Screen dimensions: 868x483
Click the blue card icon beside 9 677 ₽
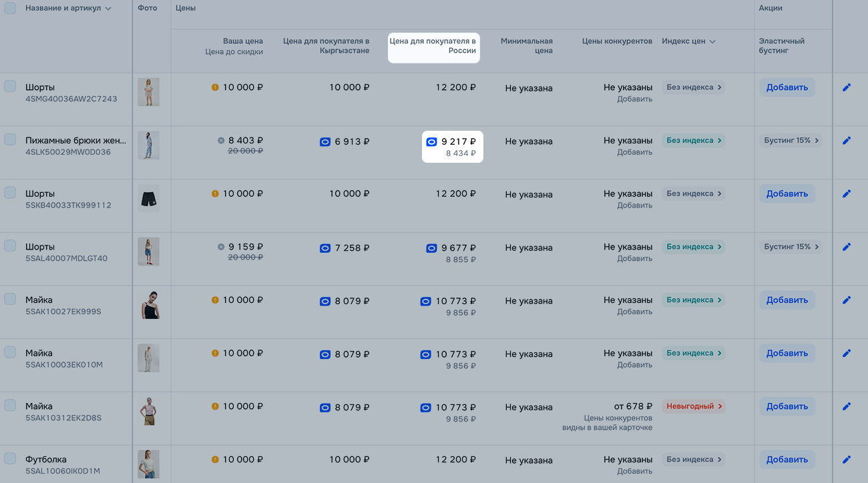431,248
